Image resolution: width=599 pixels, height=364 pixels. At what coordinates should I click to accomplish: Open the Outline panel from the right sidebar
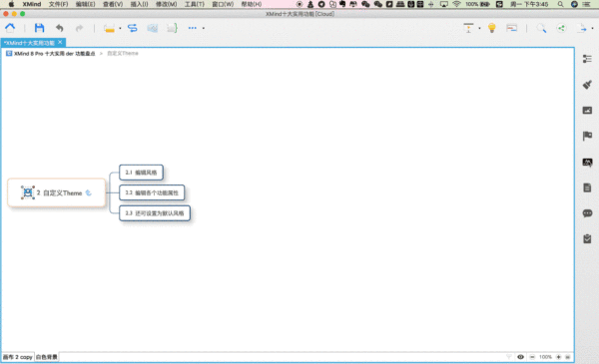pos(587,59)
